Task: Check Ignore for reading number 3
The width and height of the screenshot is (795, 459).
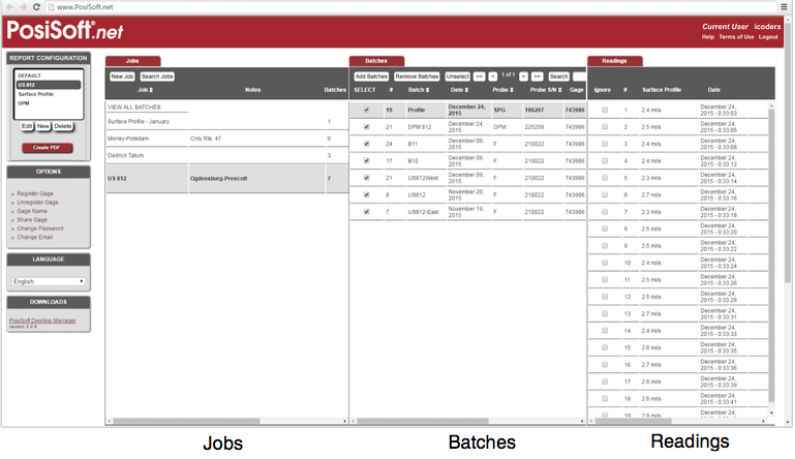Action: click(604, 144)
